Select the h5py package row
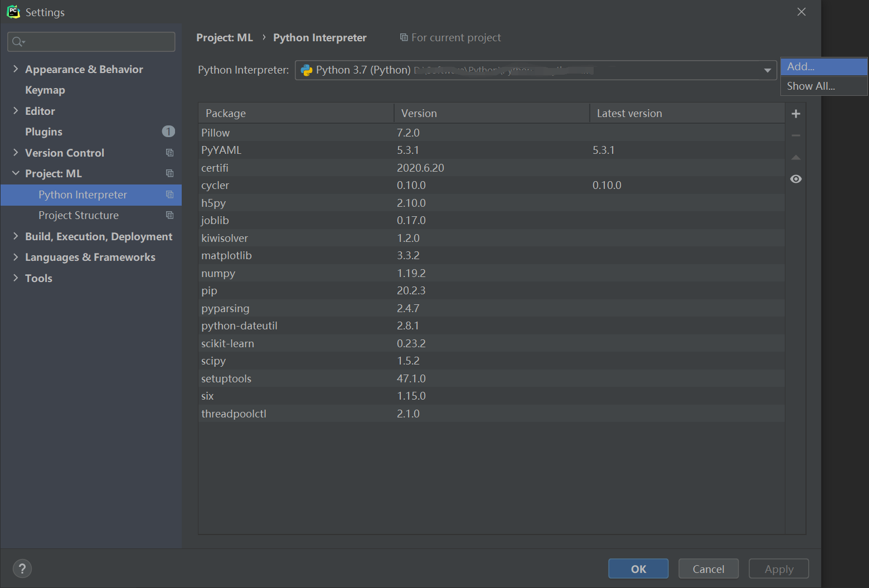The image size is (869, 588). click(x=492, y=203)
